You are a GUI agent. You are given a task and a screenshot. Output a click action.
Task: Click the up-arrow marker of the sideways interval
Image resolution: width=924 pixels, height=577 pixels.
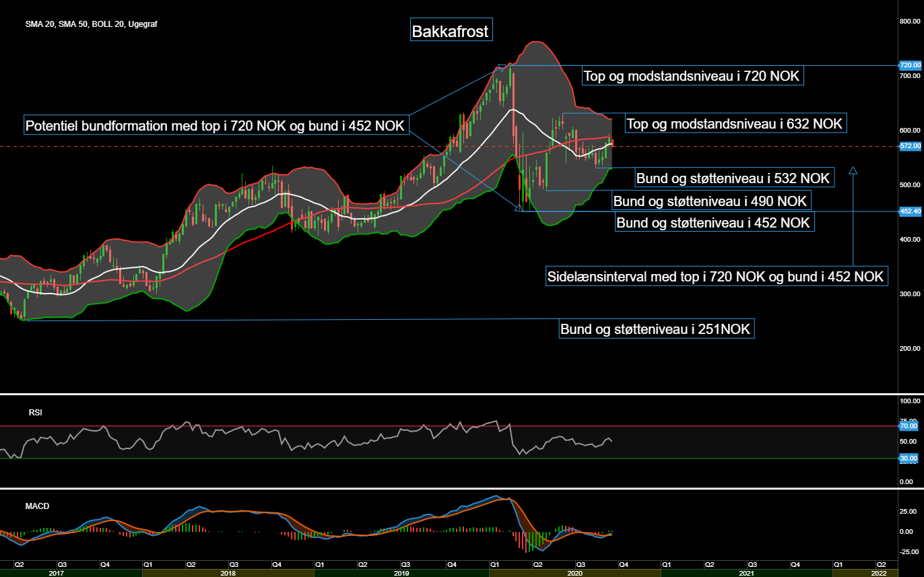coord(853,171)
